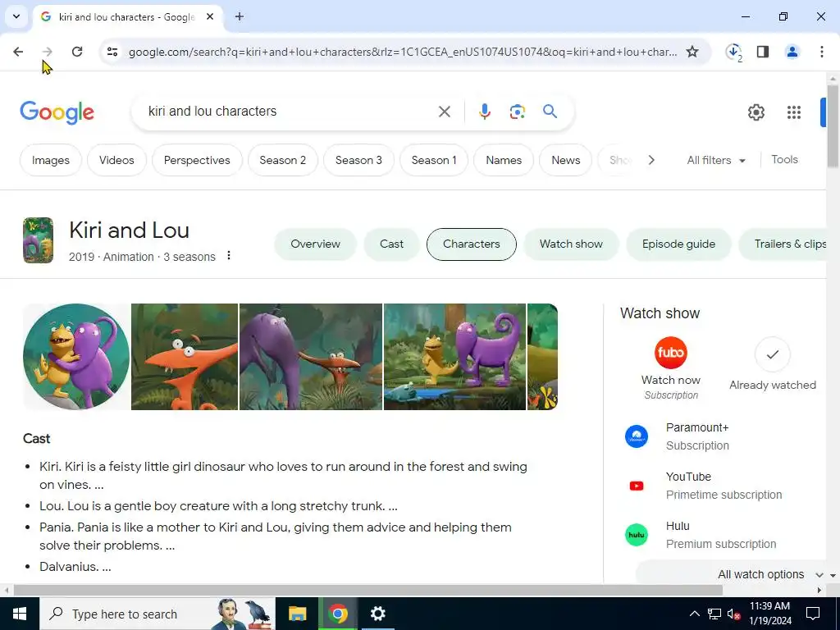Switch to the Overview chip
This screenshot has height=630, width=840.
[315, 244]
